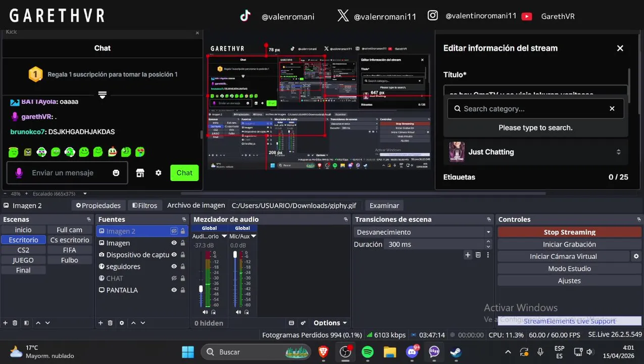Viewport: 644px width, 364px height.
Task: Adjust Audio escritorio volume slider handle
Action: pos(201,289)
